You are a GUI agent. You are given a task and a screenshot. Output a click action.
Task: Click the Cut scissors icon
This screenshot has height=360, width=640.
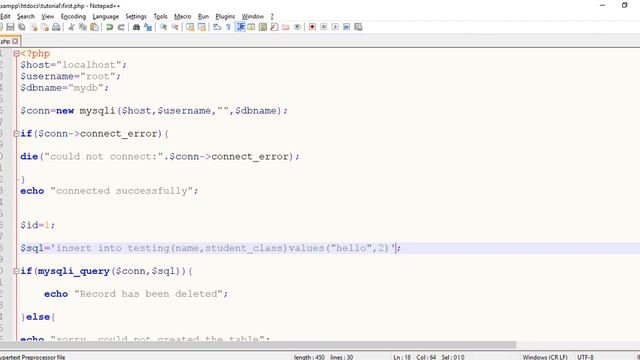click(x=71, y=27)
